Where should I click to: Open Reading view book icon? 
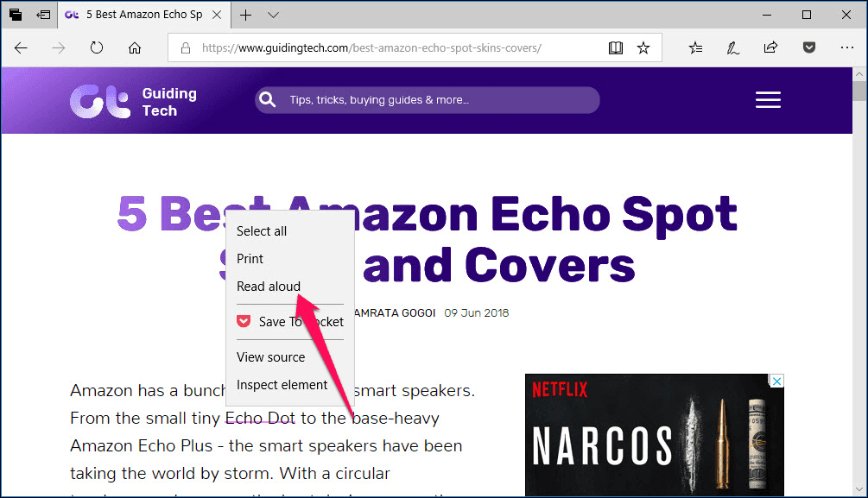[x=616, y=48]
